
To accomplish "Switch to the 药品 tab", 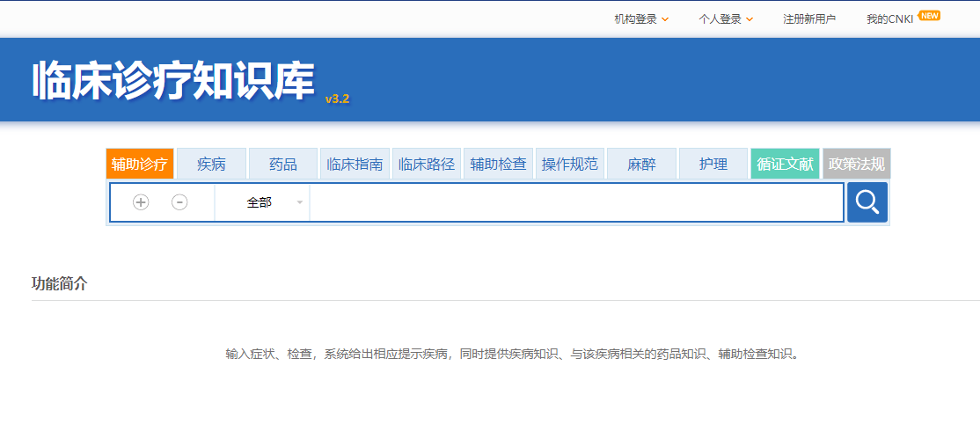I will pos(283,164).
